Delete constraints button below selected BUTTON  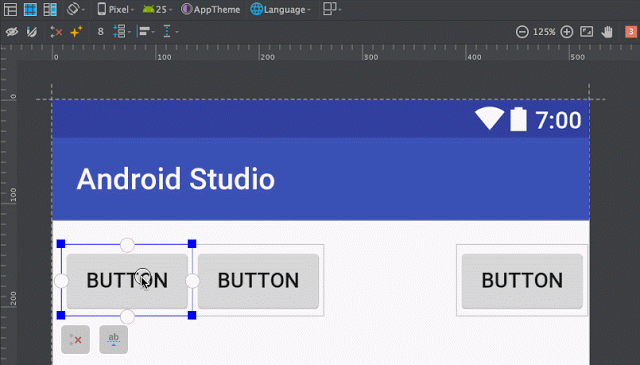76,339
